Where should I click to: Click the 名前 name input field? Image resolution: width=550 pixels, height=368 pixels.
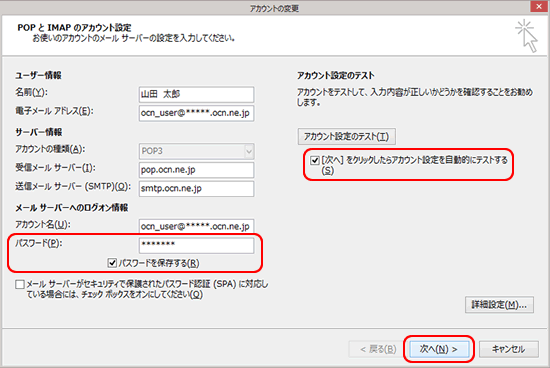coord(196,94)
